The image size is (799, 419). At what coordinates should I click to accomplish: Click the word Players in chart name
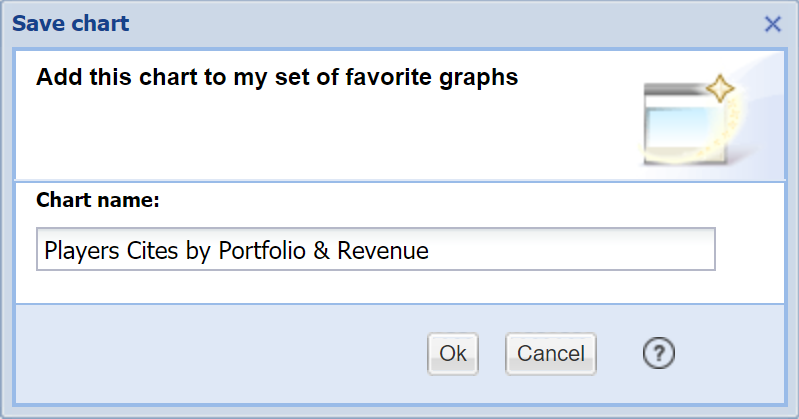(x=76, y=251)
